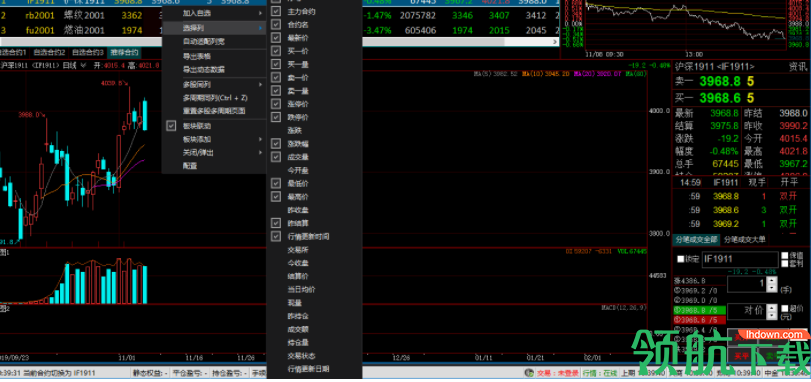Expand the 板块添加 submenu
Viewport: 811px width, 382px height.
tap(214, 139)
